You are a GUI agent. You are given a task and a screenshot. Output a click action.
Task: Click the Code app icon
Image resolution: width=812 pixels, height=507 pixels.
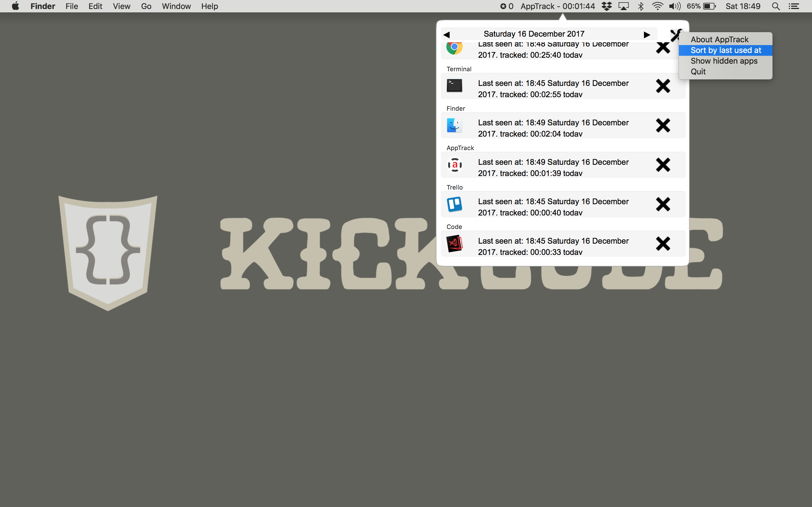point(454,244)
